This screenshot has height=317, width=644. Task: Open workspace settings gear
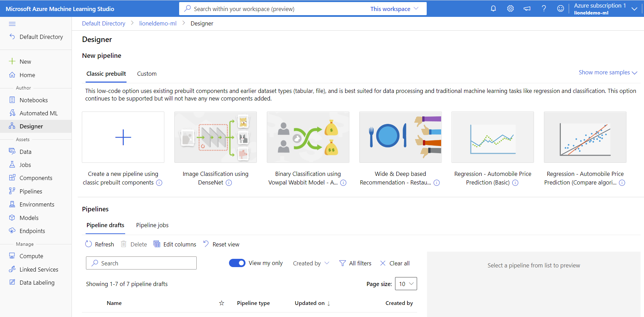510,8
